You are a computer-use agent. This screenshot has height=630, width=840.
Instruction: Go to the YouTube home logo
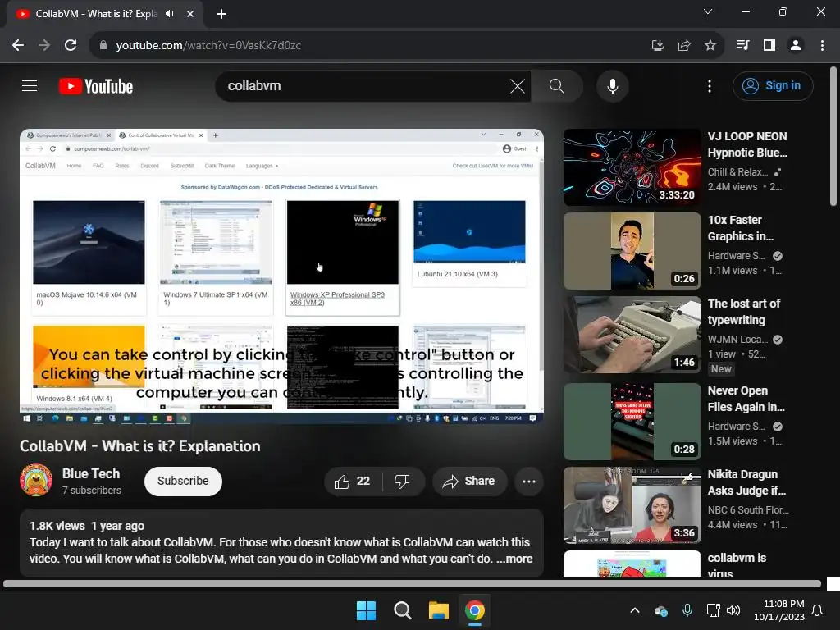coord(96,86)
